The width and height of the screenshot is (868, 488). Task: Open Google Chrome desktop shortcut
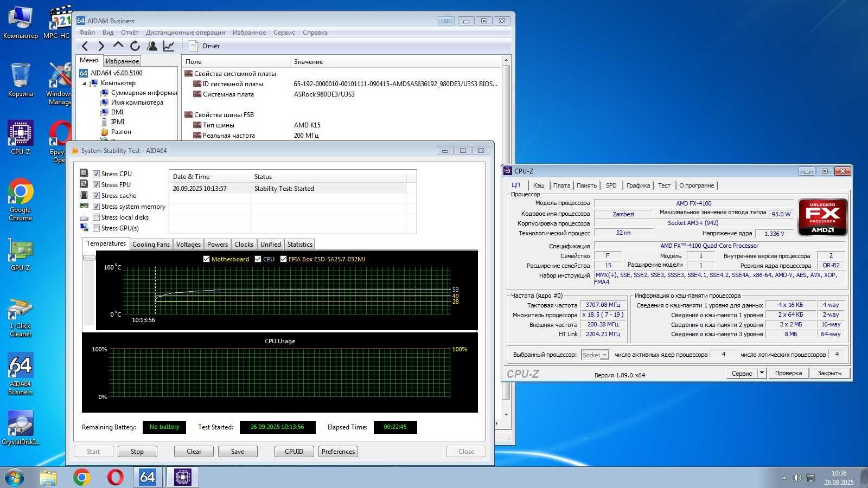(x=21, y=200)
